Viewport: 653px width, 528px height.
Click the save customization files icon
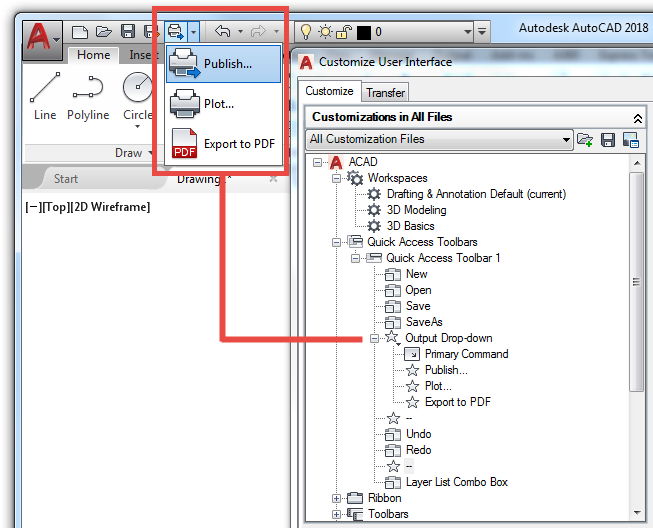click(608, 140)
